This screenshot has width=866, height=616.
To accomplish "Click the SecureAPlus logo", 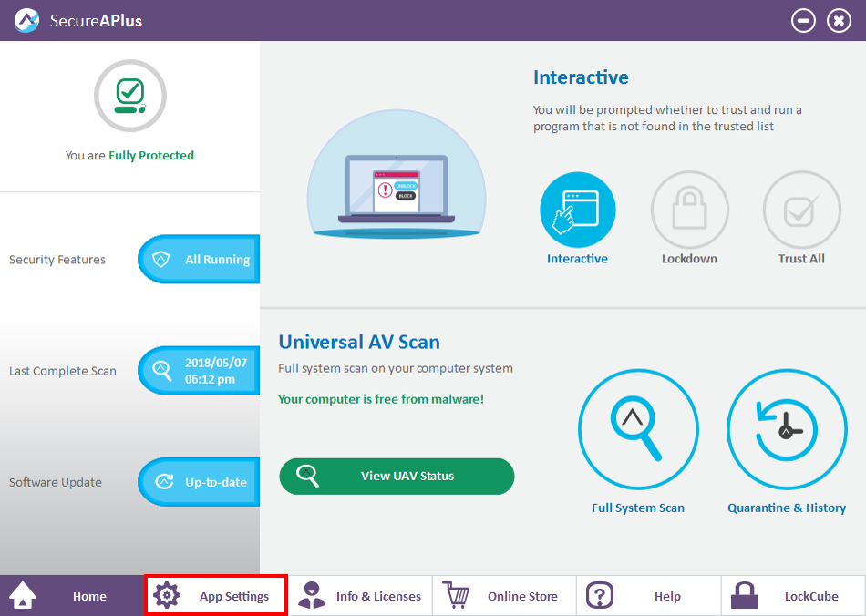I will tap(27, 19).
